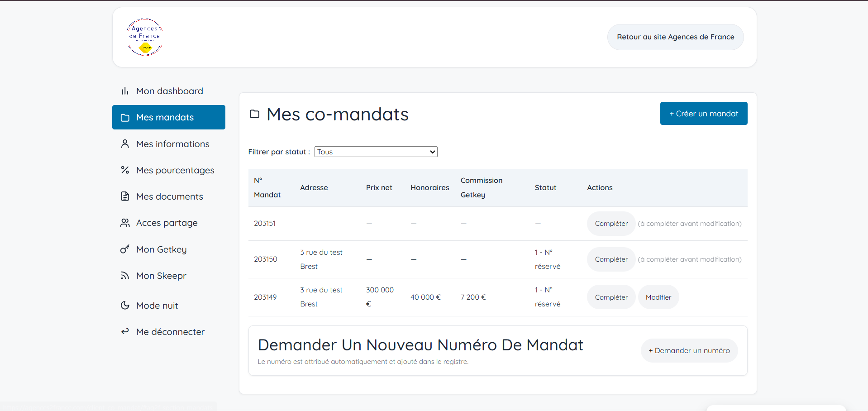Click the percent icon beside Mes pourcentages
This screenshot has width=868, height=411.
click(x=125, y=170)
